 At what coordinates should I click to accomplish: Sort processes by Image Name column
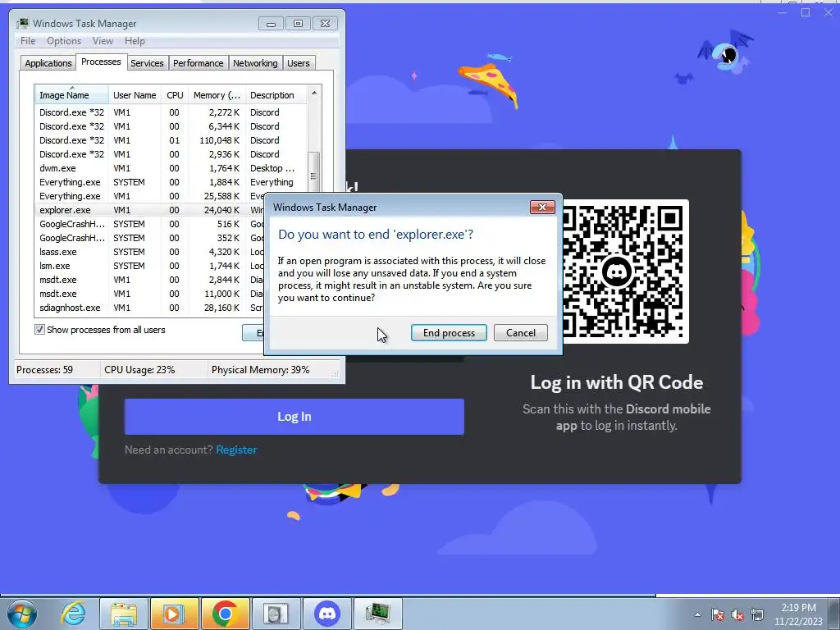[x=71, y=95]
